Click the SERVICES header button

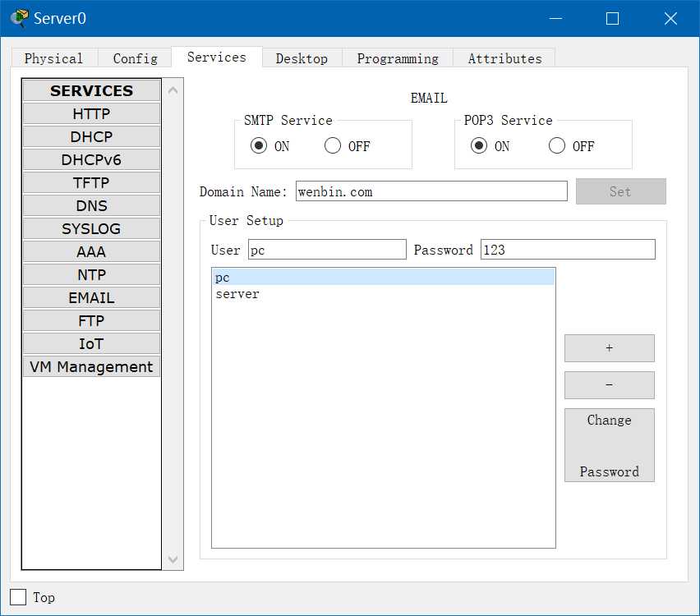click(x=91, y=90)
